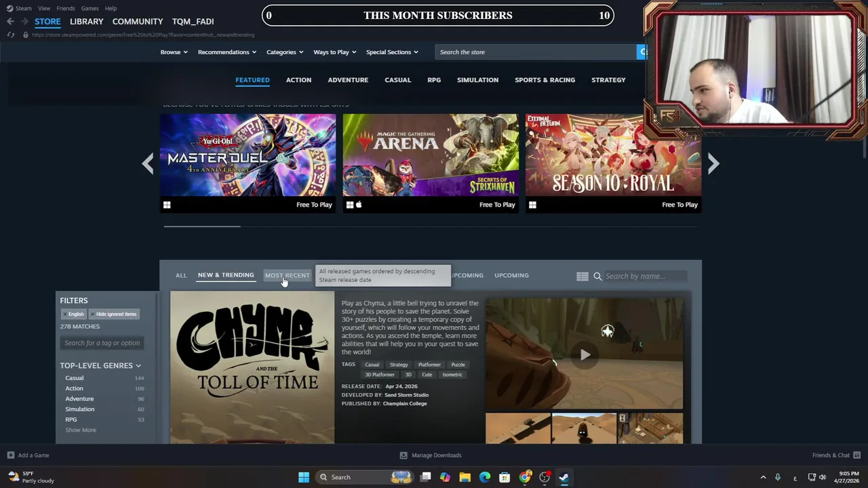
Task: Play the Chyma trailer video
Action: (585, 354)
